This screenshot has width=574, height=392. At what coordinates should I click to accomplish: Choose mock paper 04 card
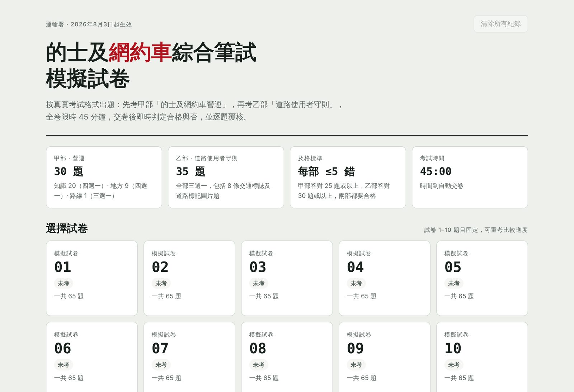pyautogui.click(x=385, y=278)
